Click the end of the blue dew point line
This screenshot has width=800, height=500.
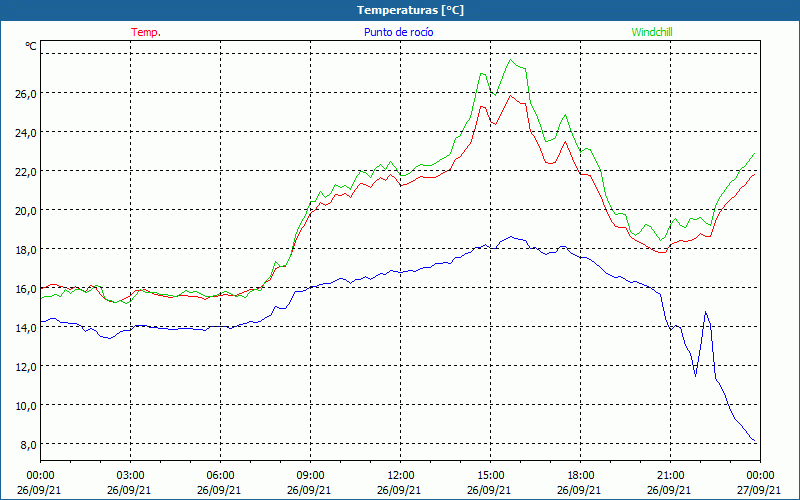(x=754, y=440)
